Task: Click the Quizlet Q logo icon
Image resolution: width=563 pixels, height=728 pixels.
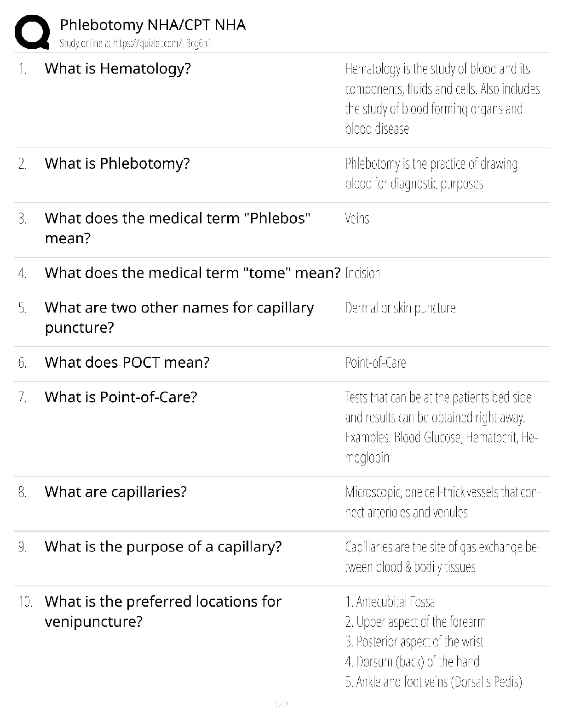Action: 32,32
